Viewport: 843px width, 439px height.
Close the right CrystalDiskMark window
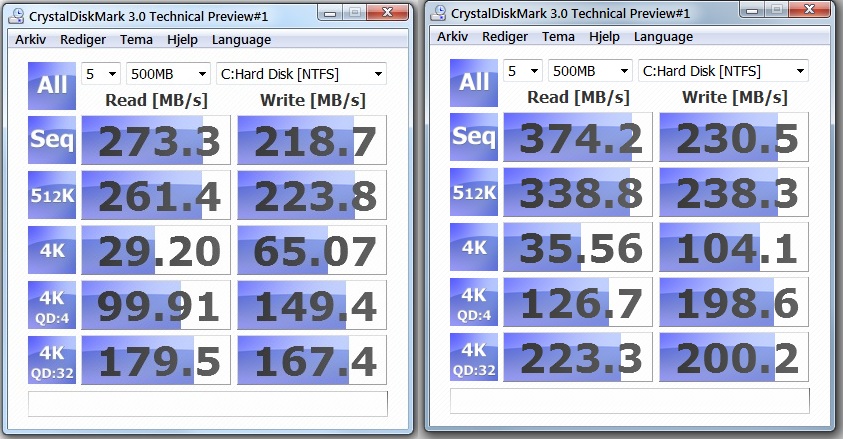[810, 10]
